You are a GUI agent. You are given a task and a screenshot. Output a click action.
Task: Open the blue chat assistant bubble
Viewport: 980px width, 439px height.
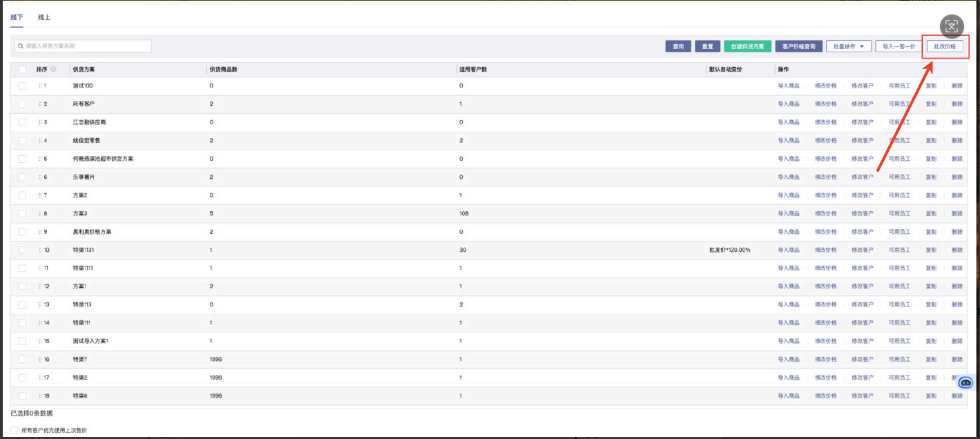(x=965, y=382)
